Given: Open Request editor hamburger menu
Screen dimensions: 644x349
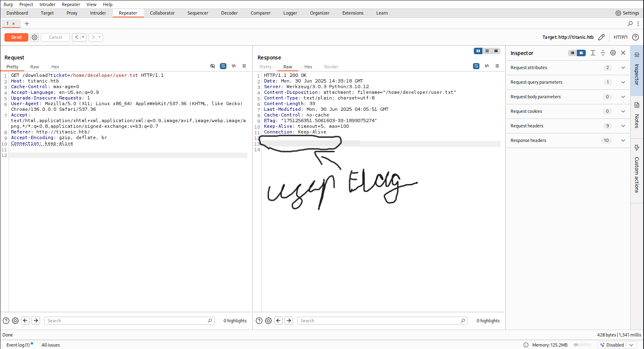Looking at the screenshot, I should [x=244, y=66].
